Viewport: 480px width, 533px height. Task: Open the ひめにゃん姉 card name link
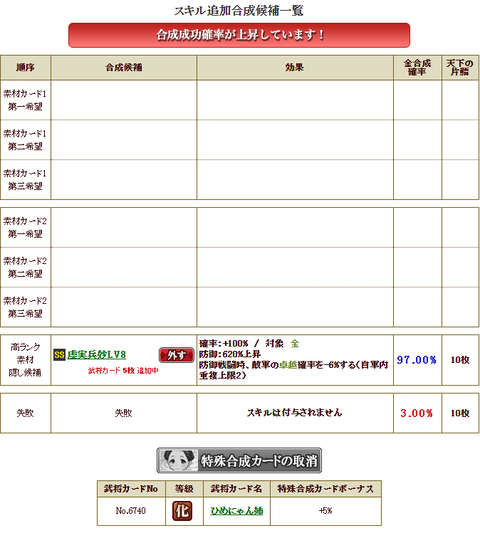[237, 511]
